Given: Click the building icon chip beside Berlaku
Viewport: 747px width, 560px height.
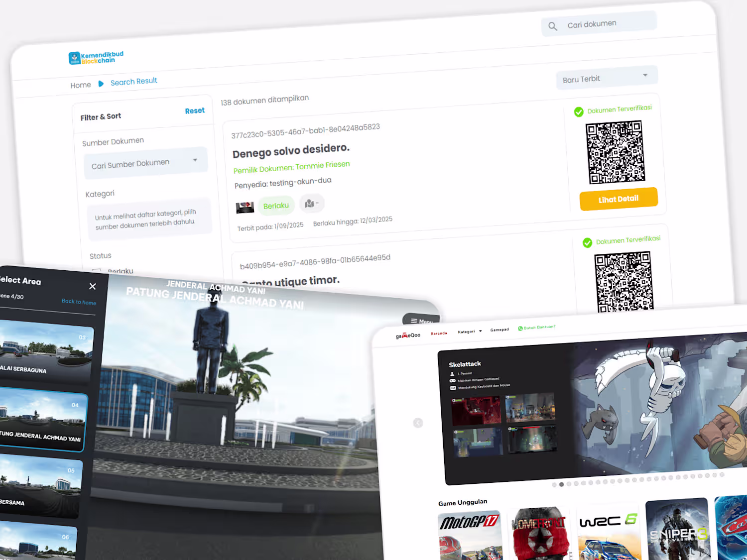Looking at the screenshot, I should pos(312,203).
